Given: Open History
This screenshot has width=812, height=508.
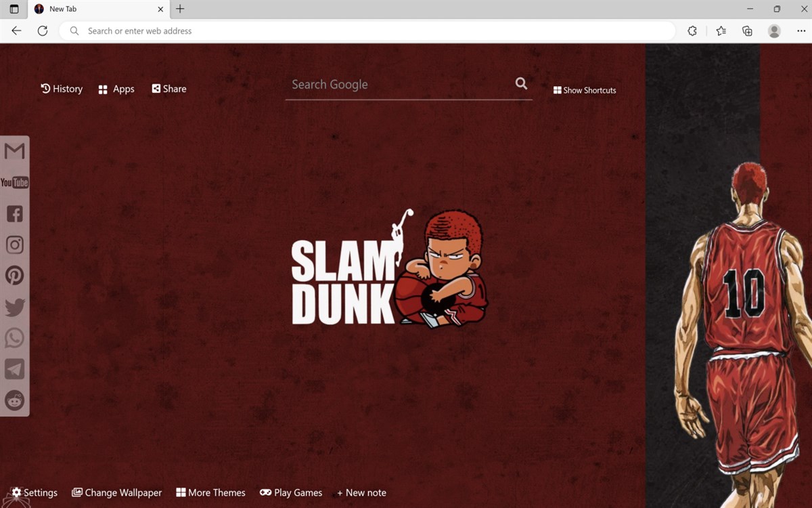Looking at the screenshot, I should click(62, 89).
